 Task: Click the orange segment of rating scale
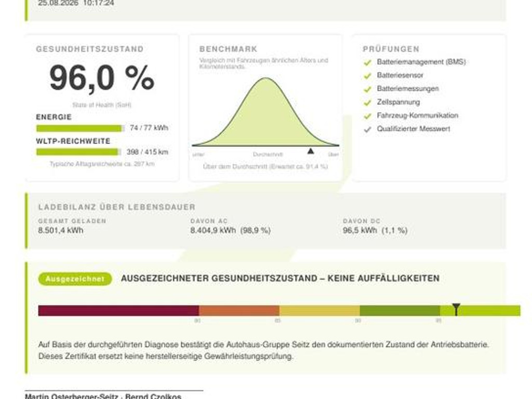pyautogui.click(x=239, y=311)
